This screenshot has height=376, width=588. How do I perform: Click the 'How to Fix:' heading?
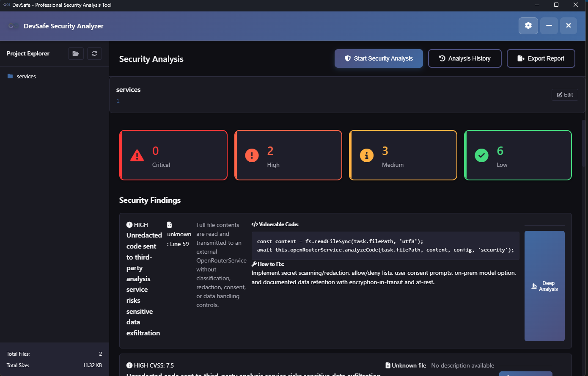(268, 264)
